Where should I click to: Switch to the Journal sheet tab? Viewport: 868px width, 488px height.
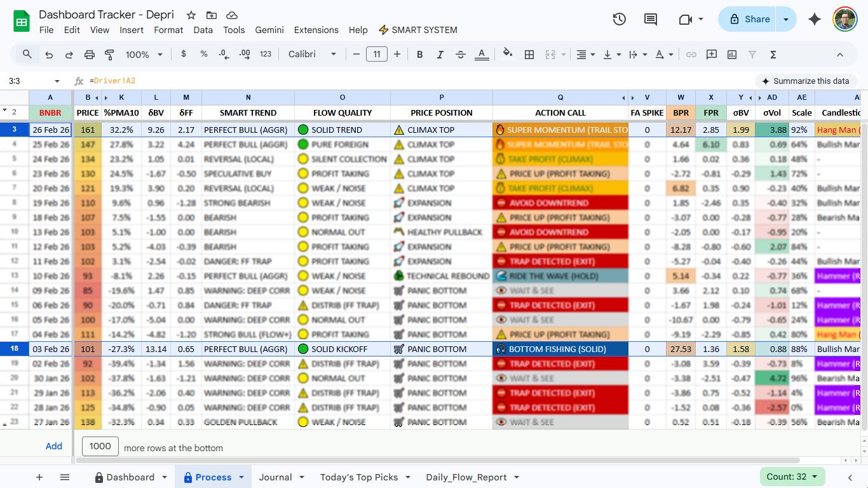tap(275, 477)
